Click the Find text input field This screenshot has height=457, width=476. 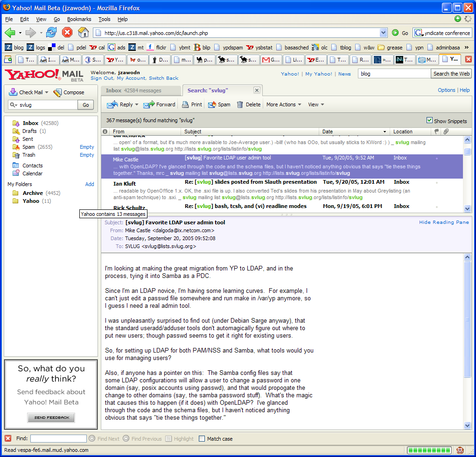pos(58,438)
